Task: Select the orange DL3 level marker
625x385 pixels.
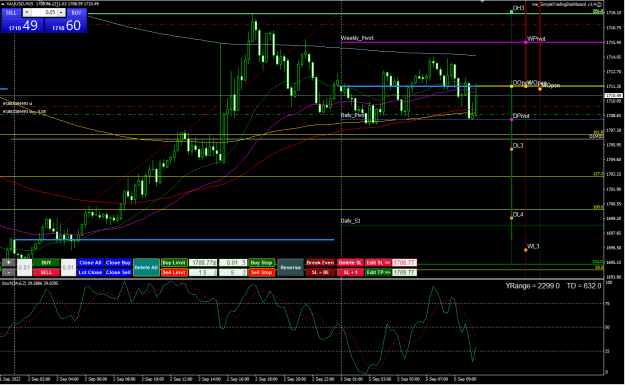Action: tap(512, 149)
